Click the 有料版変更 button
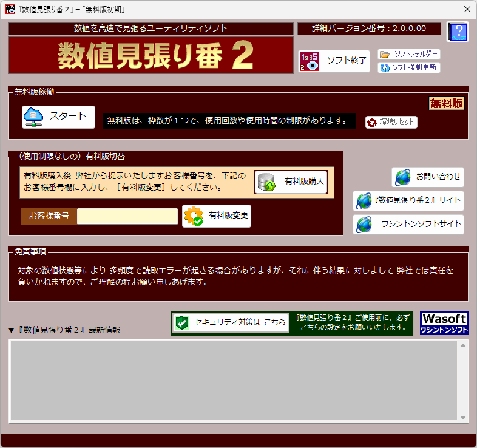The height and width of the screenshot is (448, 477). pos(217,216)
